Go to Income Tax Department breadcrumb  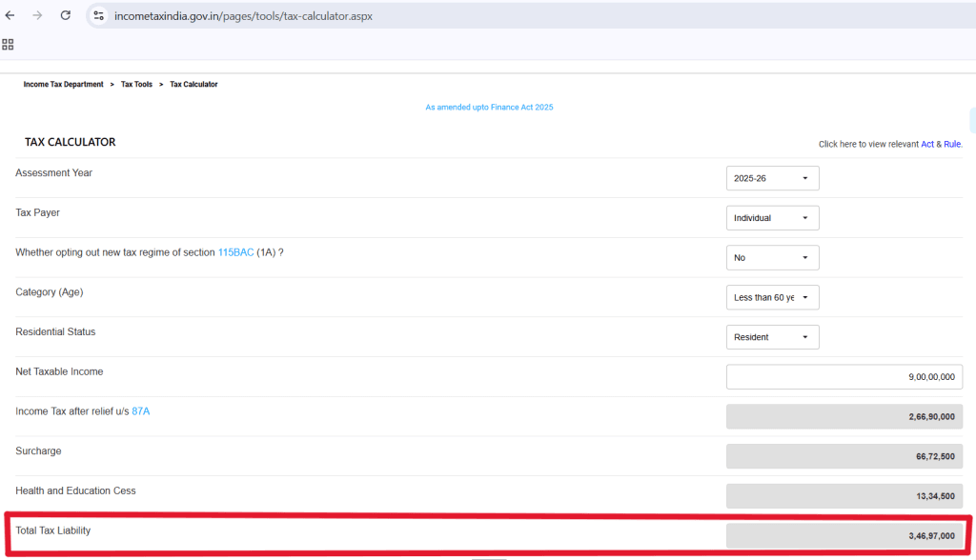(64, 84)
